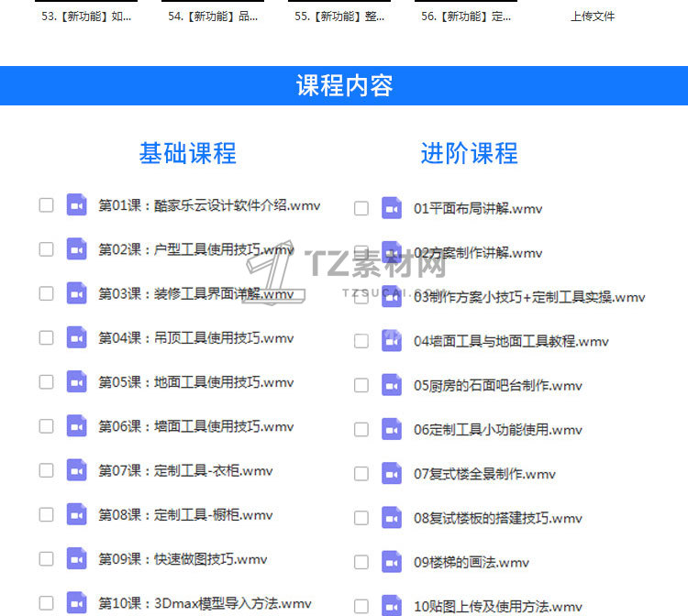Click the video icon for 第05课 地面工具使用技巧
Viewport: 688px width, 616px height.
(77, 382)
